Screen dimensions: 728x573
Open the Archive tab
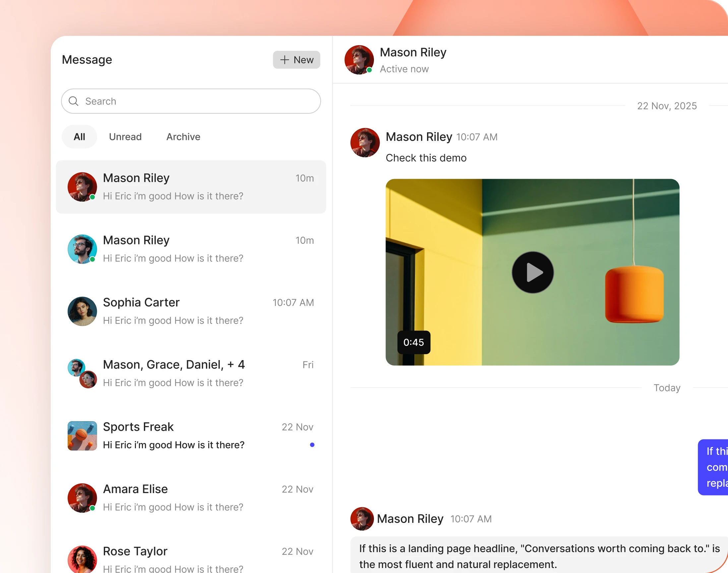[x=183, y=137]
